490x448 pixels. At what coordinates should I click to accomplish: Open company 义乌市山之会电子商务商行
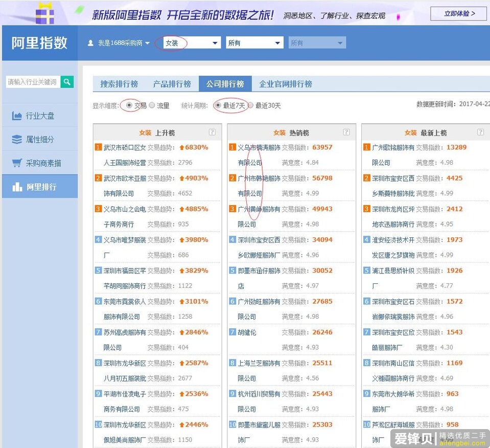pos(125,216)
